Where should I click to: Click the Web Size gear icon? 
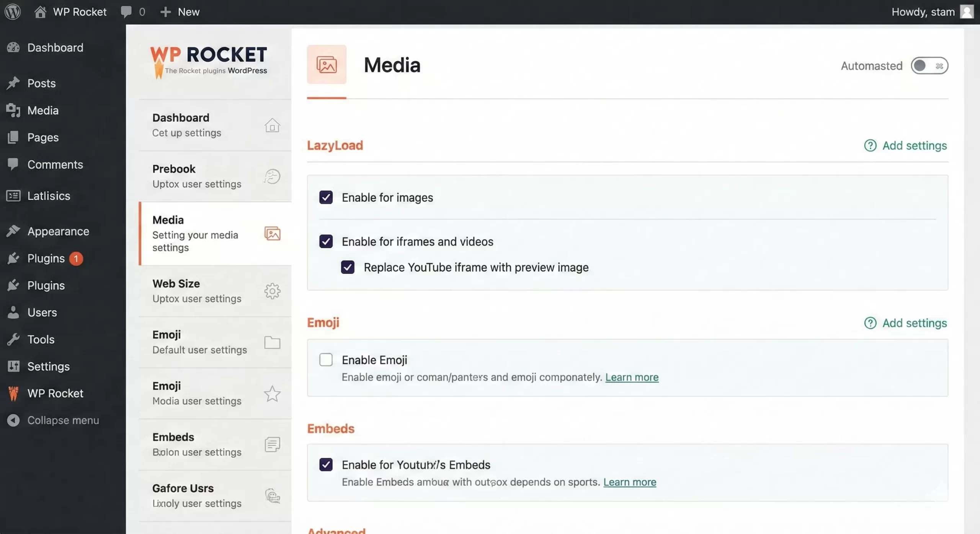[272, 291]
